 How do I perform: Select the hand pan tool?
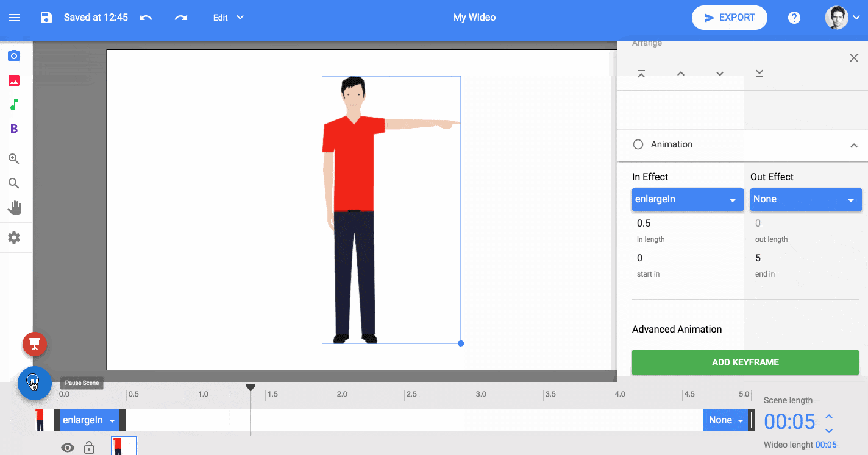click(x=14, y=208)
